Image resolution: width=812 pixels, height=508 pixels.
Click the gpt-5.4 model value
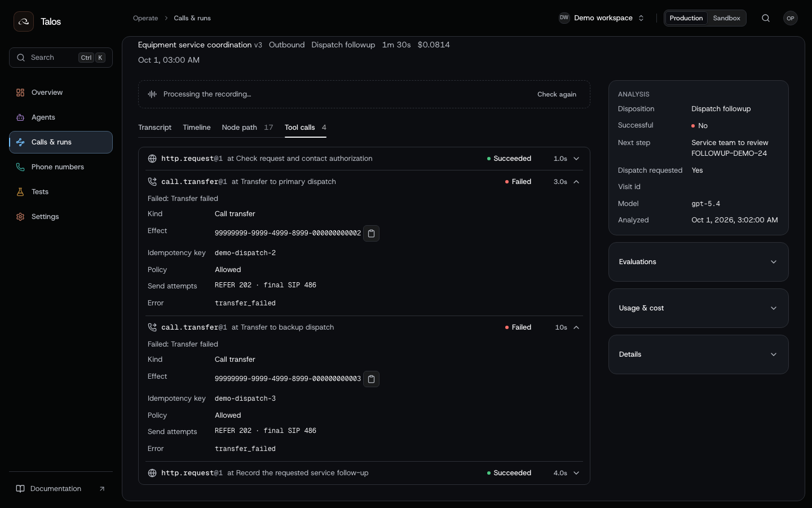click(x=706, y=204)
